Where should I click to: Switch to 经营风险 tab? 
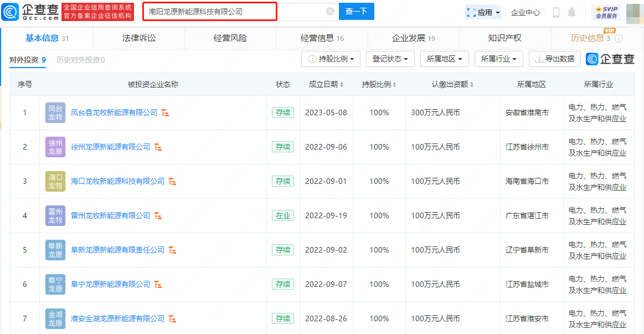coord(230,38)
